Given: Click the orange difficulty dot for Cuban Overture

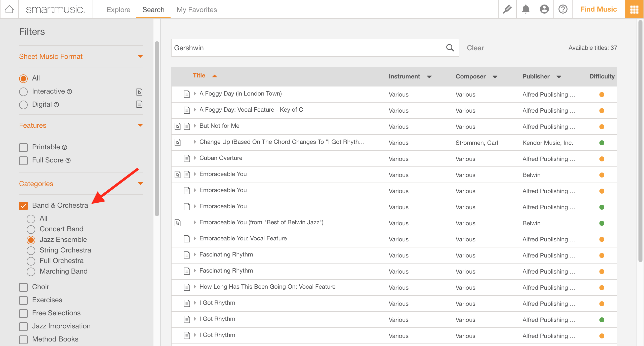Looking at the screenshot, I should click(x=602, y=159).
